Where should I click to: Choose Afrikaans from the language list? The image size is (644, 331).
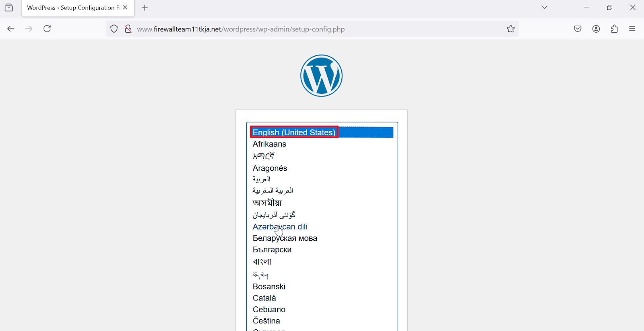click(322, 144)
